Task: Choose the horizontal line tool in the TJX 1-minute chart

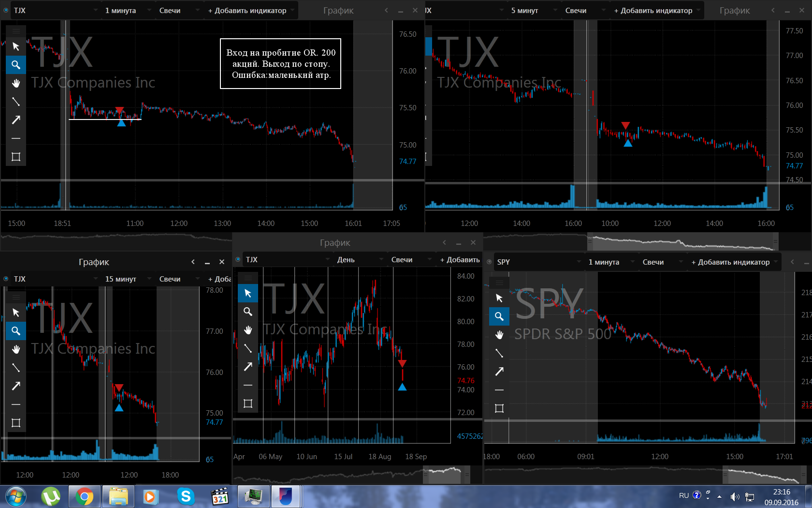Action: click(16, 138)
